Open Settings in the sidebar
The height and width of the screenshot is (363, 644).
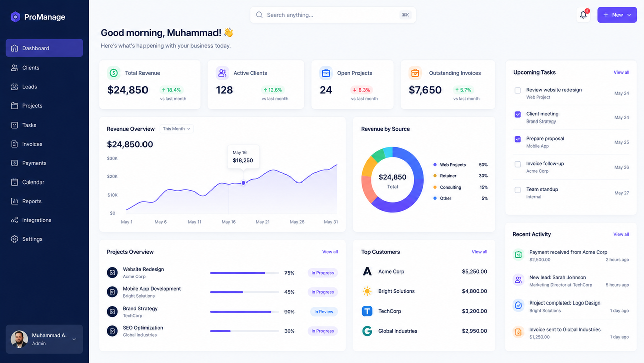(x=44, y=239)
